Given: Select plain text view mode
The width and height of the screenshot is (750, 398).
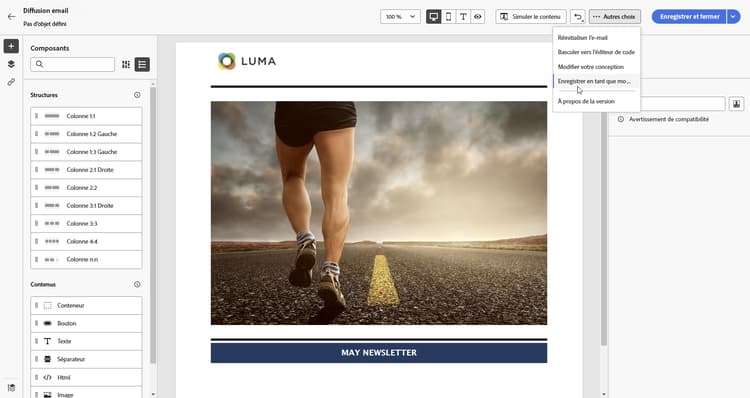Looking at the screenshot, I should [x=463, y=17].
